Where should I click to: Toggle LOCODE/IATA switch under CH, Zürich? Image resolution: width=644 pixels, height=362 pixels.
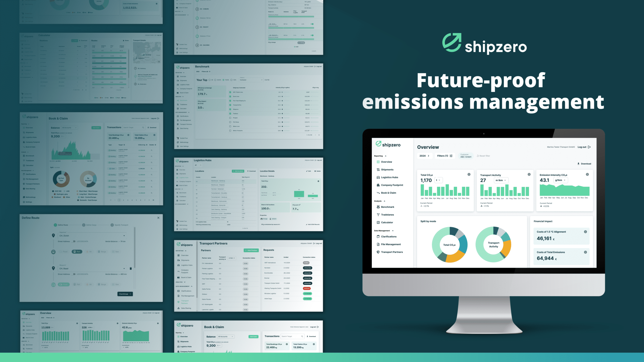click(x=74, y=241)
